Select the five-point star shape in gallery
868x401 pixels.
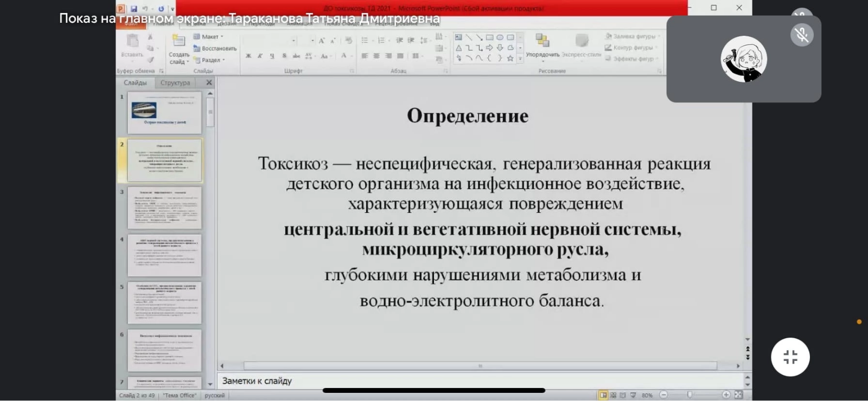coord(510,58)
